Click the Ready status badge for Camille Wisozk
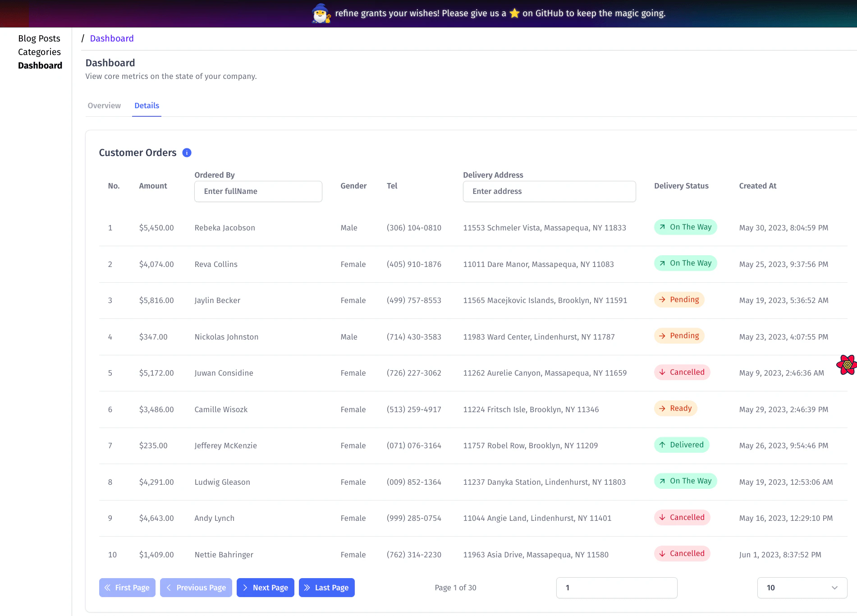 coord(675,408)
